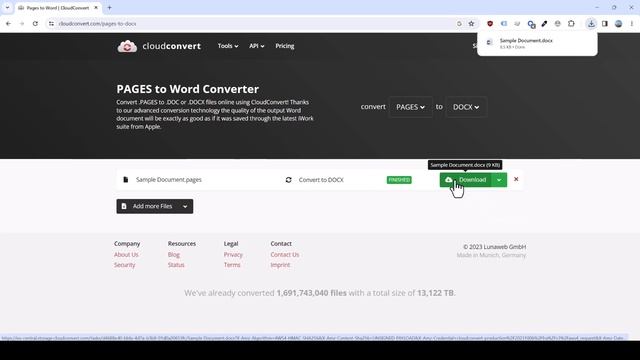Open the Contact Us link
The width and height of the screenshot is (640, 360).
point(284,254)
